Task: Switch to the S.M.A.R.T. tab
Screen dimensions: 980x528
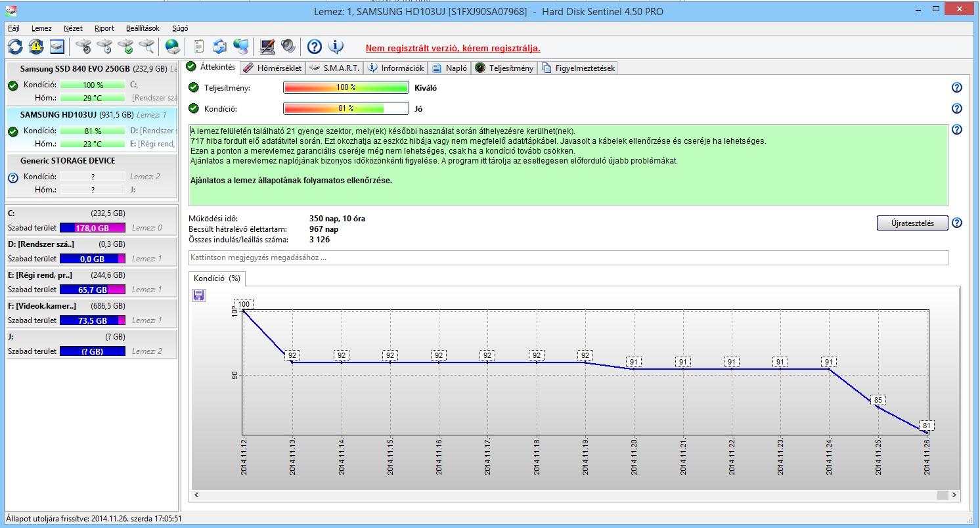Action: tap(334, 68)
